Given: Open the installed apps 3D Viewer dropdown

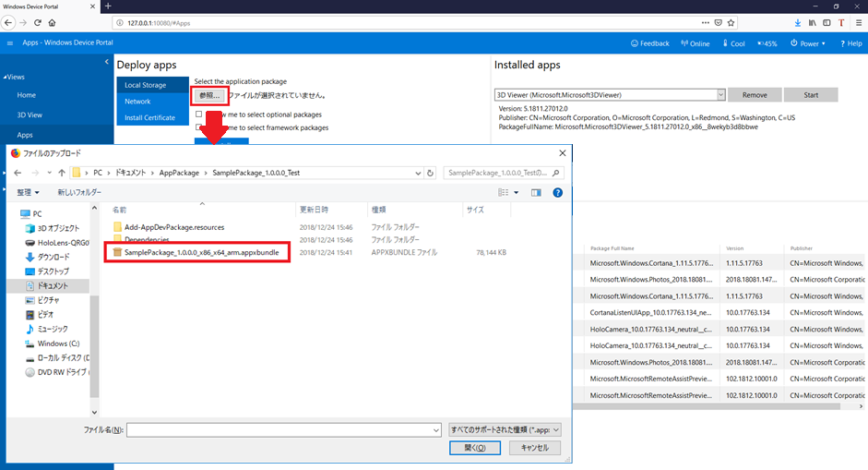Looking at the screenshot, I should 610,95.
